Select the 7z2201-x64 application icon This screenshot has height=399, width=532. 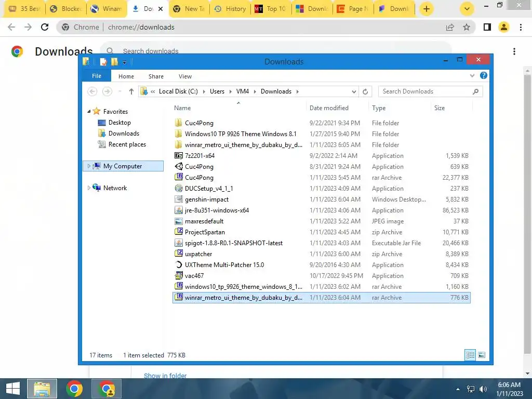pyautogui.click(x=179, y=155)
